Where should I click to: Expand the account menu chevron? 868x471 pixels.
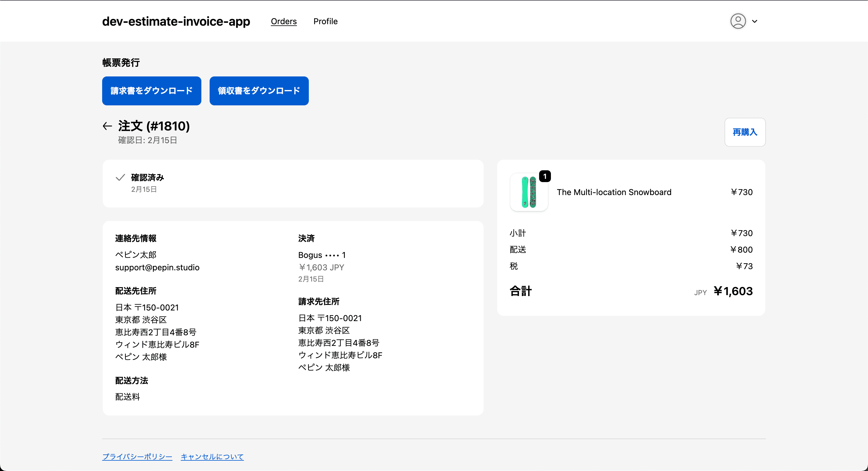[x=755, y=21]
